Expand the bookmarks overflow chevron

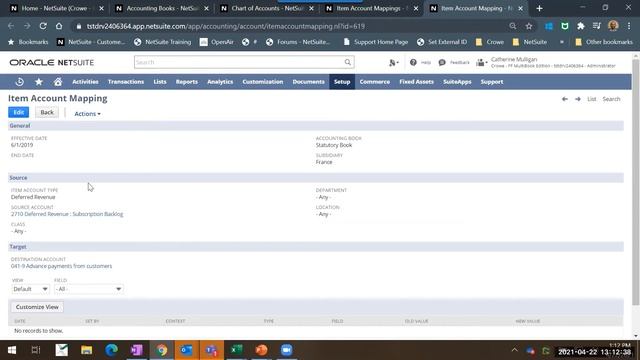tap(562, 42)
